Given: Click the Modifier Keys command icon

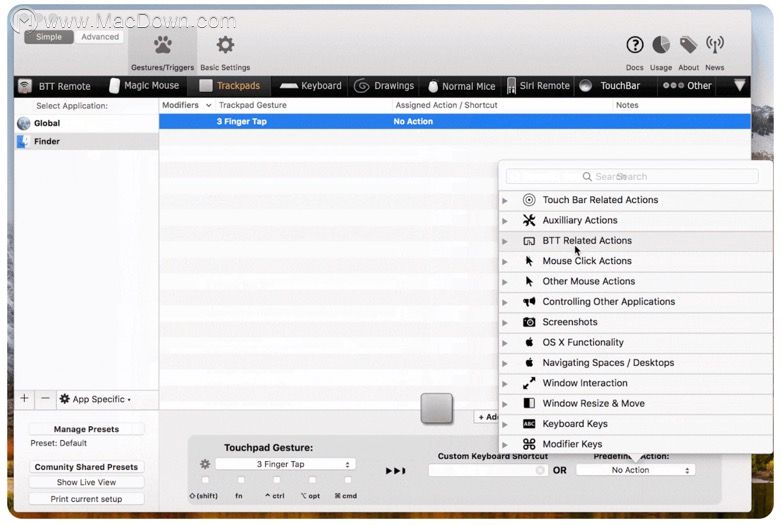Looking at the screenshot, I should click(x=529, y=444).
